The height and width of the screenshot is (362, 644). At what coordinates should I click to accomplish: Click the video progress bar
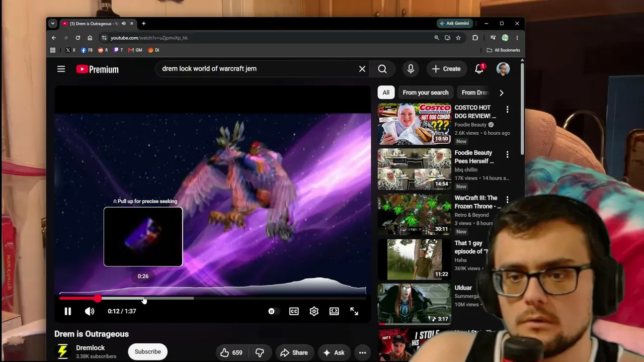pos(212,299)
